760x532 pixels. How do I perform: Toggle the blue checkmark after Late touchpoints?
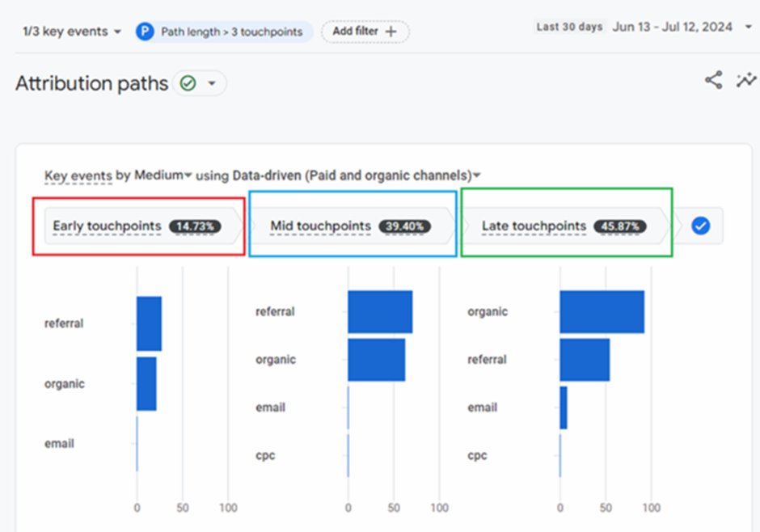[700, 226]
